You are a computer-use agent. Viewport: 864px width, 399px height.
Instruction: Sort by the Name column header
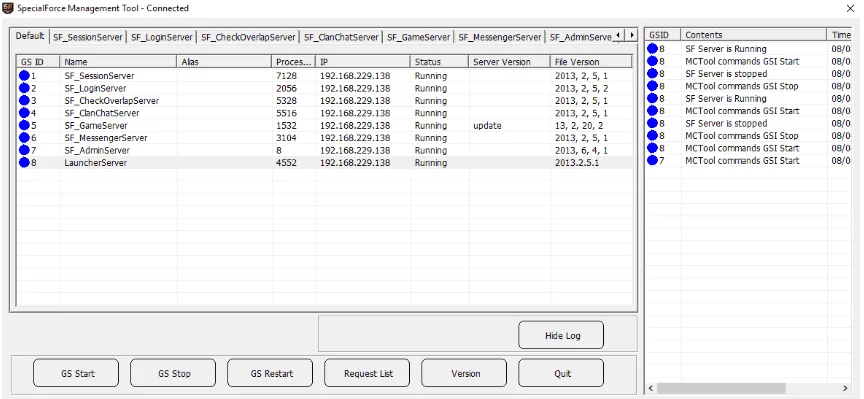tap(118, 62)
